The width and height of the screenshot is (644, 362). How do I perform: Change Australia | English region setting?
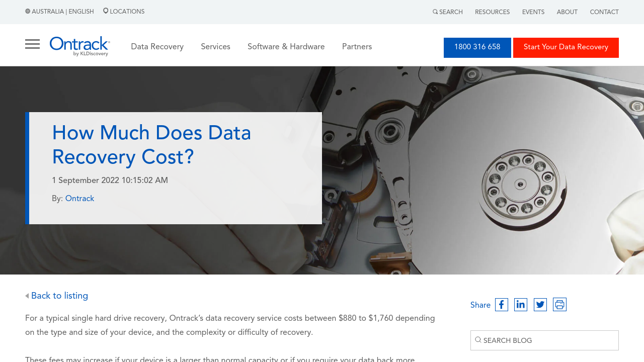[59, 12]
